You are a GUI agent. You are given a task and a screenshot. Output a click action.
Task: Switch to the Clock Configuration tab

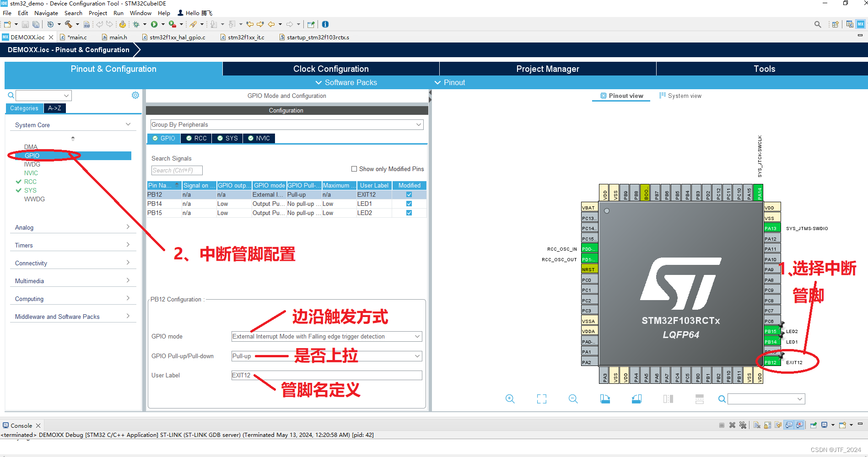[330, 69]
